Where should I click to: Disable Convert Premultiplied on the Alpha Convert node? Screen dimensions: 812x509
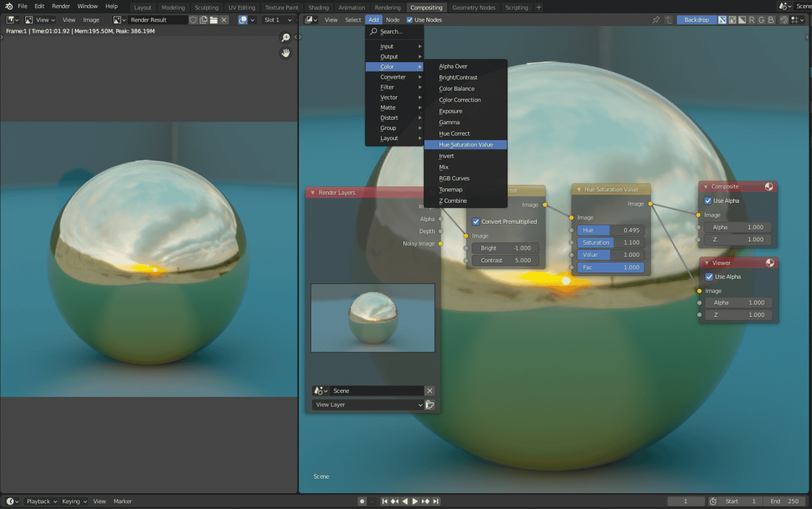[476, 221]
